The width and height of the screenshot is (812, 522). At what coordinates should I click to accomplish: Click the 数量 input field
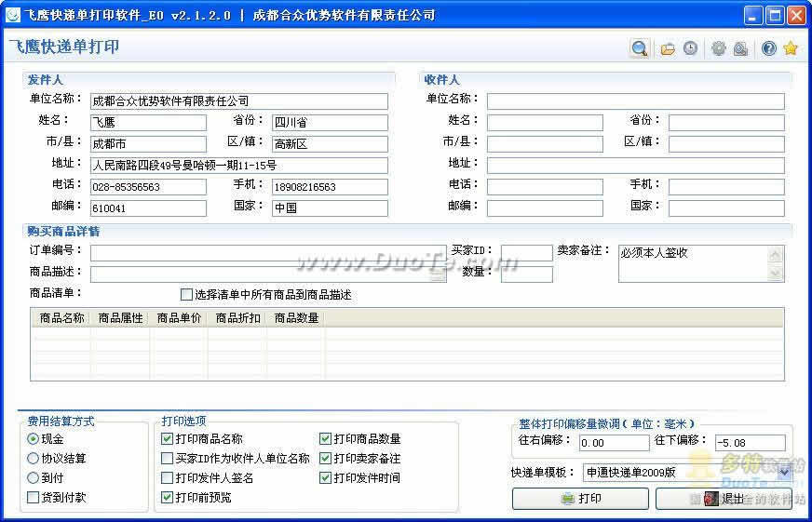point(527,274)
